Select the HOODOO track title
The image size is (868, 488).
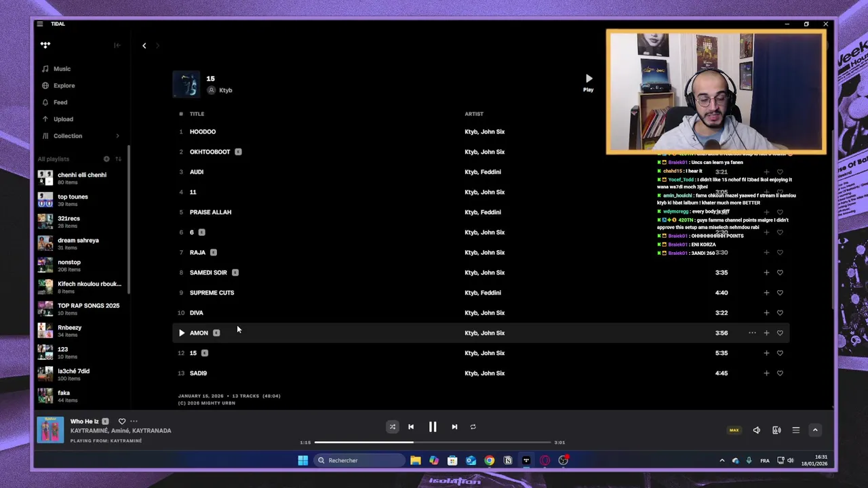[203, 131]
